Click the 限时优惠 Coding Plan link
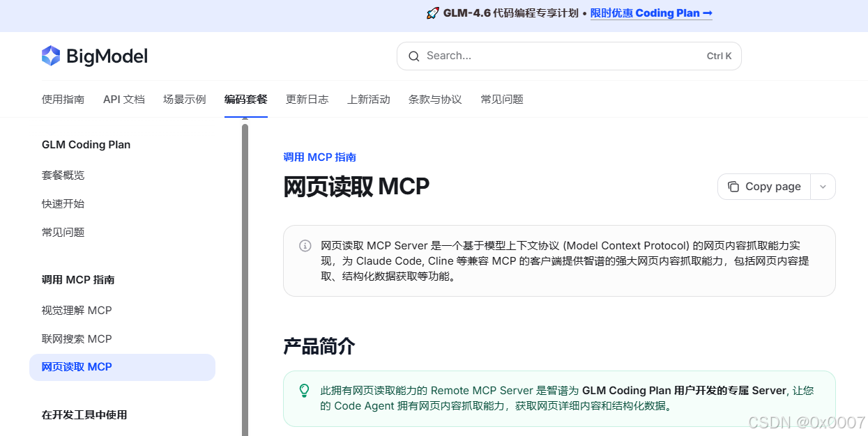This screenshot has width=868, height=436. tap(651, 13)
